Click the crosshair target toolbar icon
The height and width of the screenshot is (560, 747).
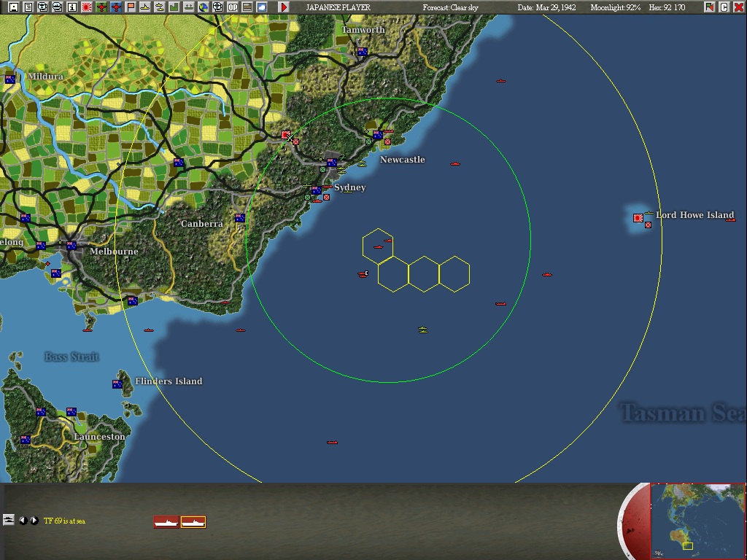(217, 7)
